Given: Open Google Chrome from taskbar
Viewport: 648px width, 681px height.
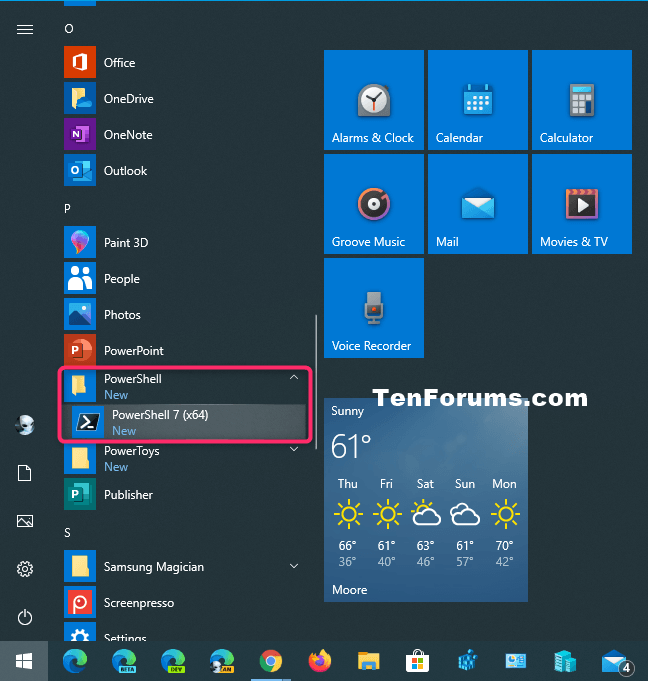Looking at the screenshot, I should click(x=271, y=661).
